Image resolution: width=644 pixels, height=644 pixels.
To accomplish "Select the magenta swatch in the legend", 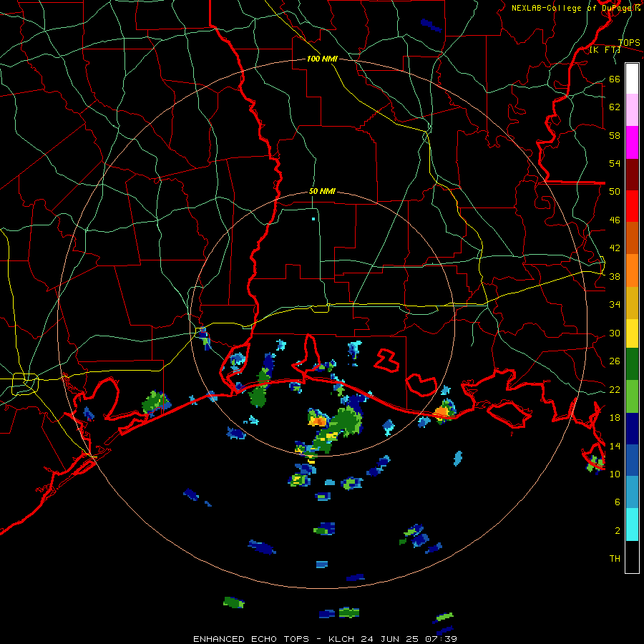I will (x=632, y=142).
